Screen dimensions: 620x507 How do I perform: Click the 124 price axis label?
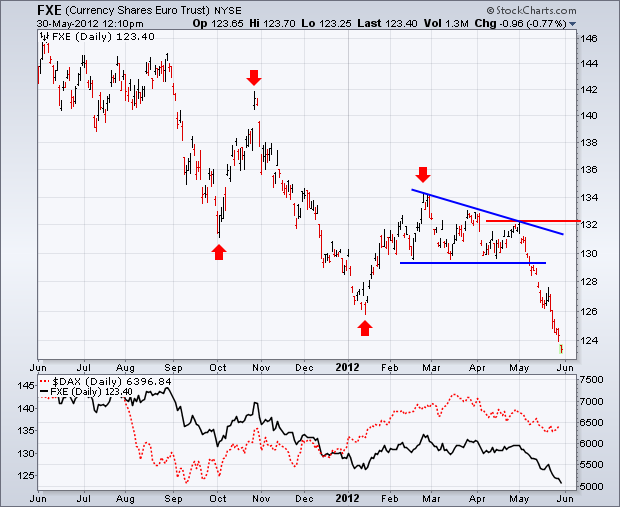589,341
